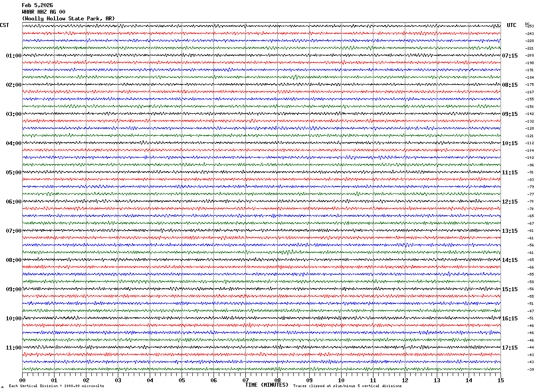536x392 pixels.
Task: Click the DC offset value -39
Action: click(x=530, y=369)
